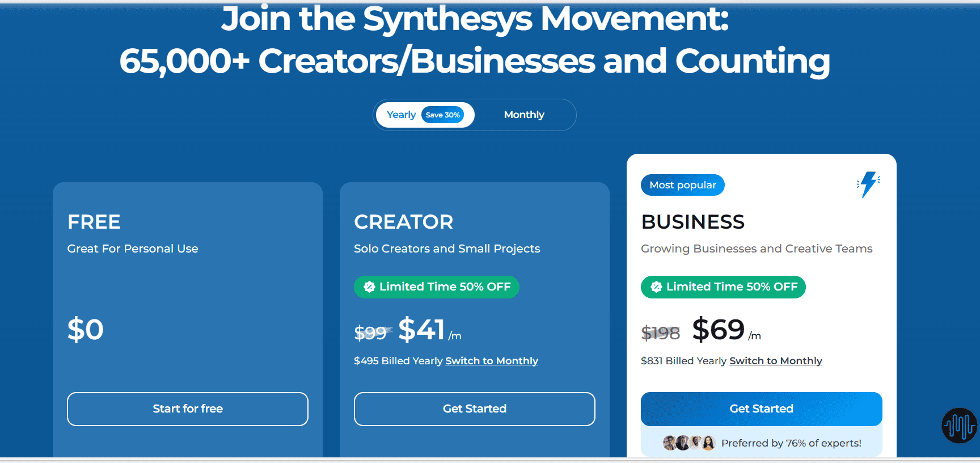The image size is (980, 463).
Task: Click Limited Time 50% OFF on the Business plan
Action: pos(724,287)
